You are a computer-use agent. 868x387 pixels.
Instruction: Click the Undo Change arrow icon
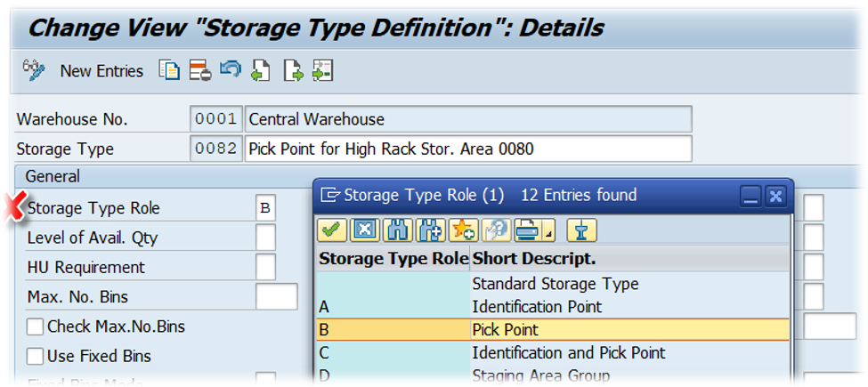[231, 70]
